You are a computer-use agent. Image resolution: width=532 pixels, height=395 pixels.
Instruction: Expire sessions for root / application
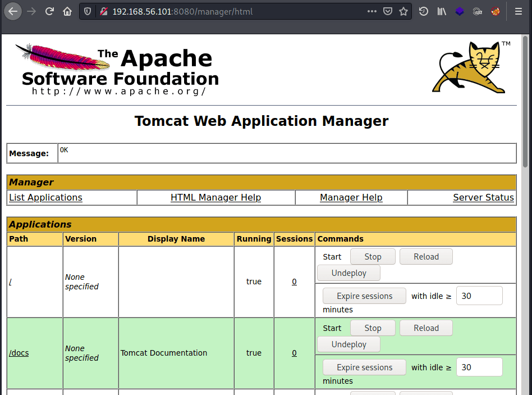point(364,296)
